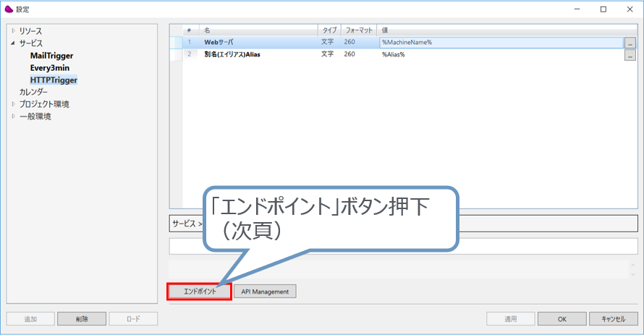
Task: Collapse the サービス tree node
Action: 13,43
